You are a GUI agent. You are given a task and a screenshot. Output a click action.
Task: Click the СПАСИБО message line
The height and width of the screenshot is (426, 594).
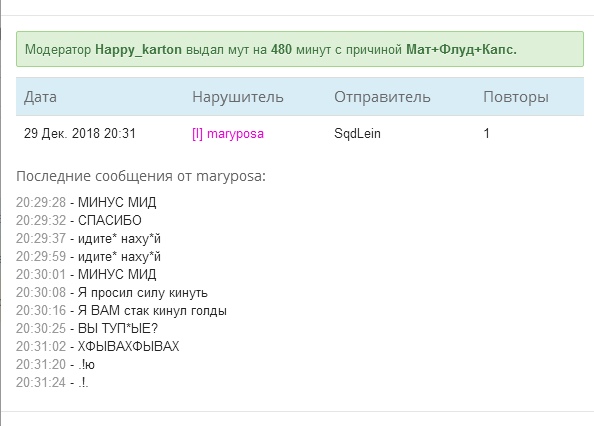(79, 220)
